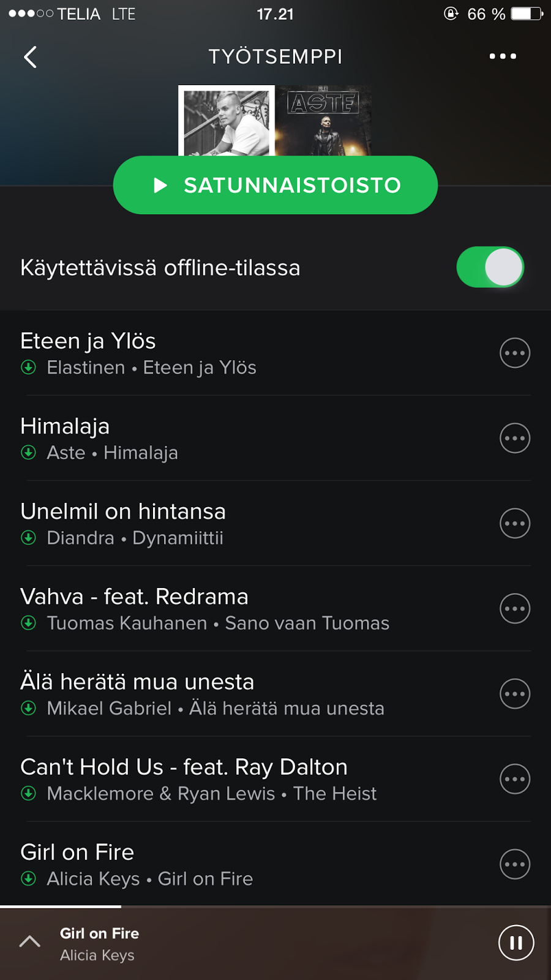Screen dimensions: 551x980
Task: Open more options for Unelmil on hintansa
Action: tap(515, 523)
